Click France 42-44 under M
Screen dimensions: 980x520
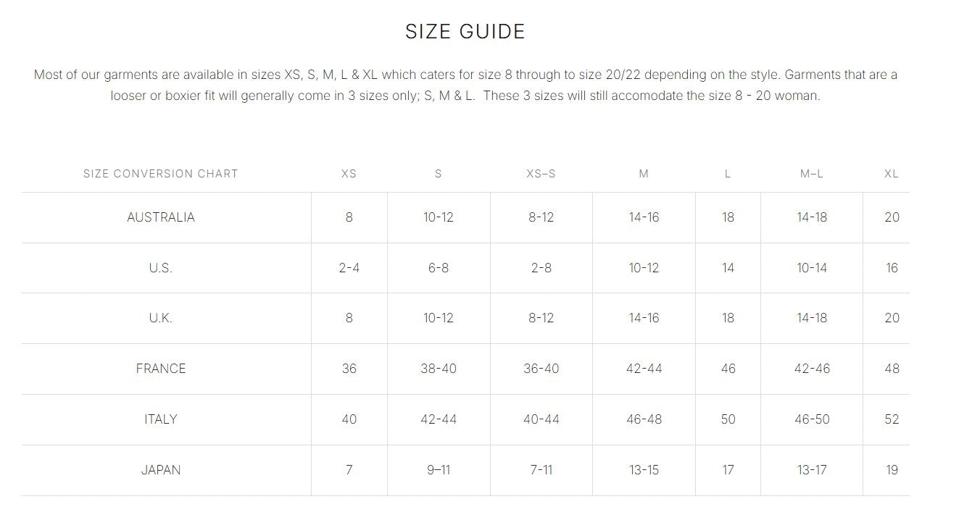644,369
